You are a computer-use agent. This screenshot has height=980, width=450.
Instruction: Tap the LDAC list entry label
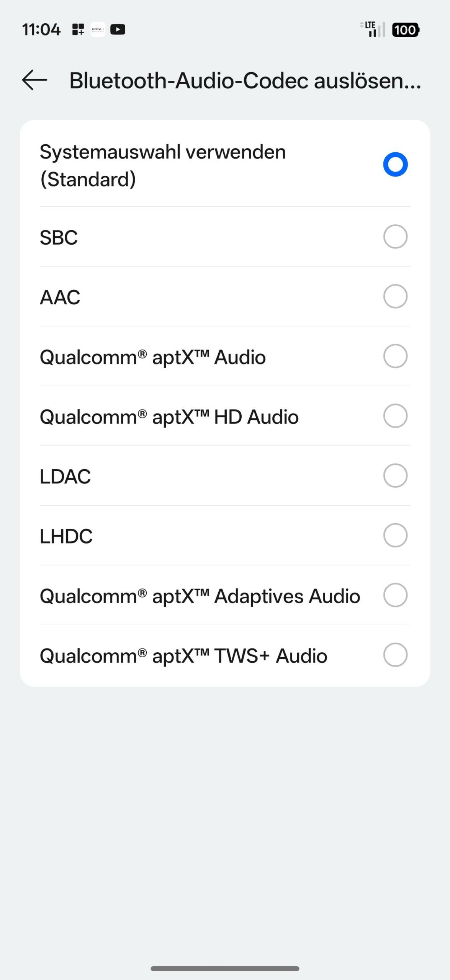pos(65,477)
